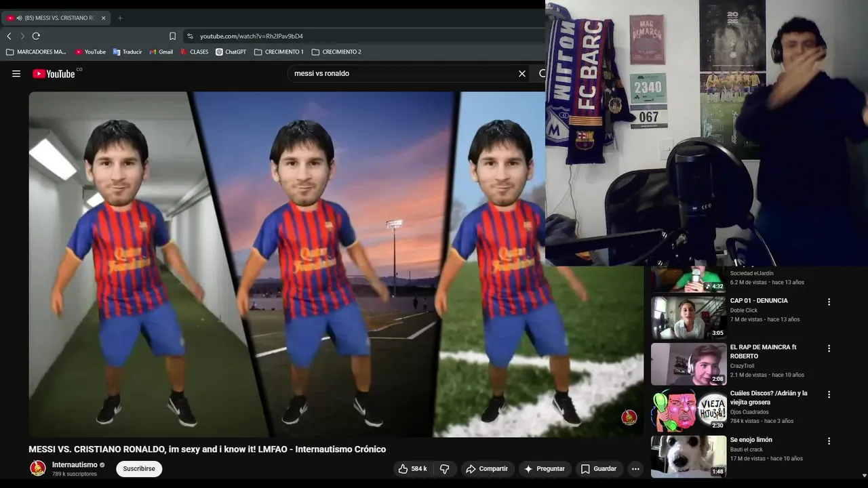Image resolution: width=868 pixels, height=488 pixels.
Task: Click the Ojos Cuadrados channel name
Action: point(749,412)
